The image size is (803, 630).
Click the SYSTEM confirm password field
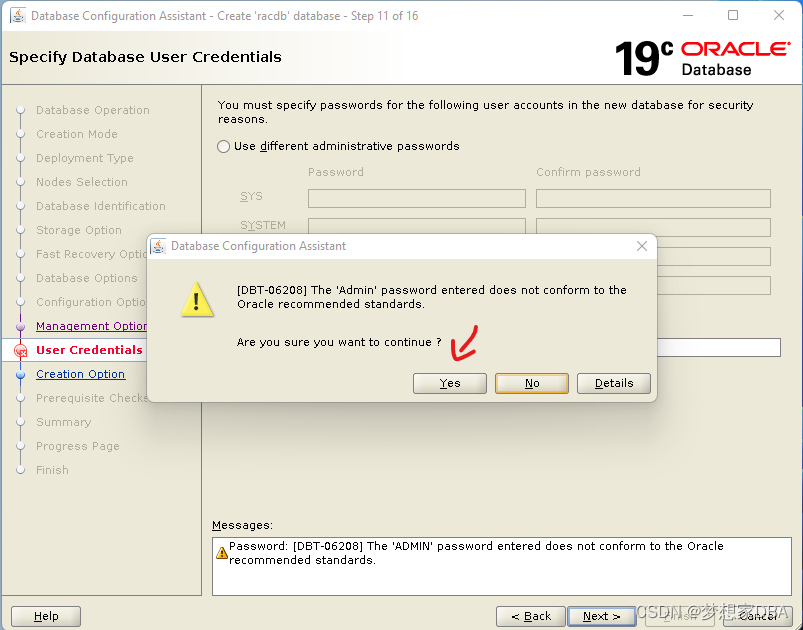coord(653,227)
